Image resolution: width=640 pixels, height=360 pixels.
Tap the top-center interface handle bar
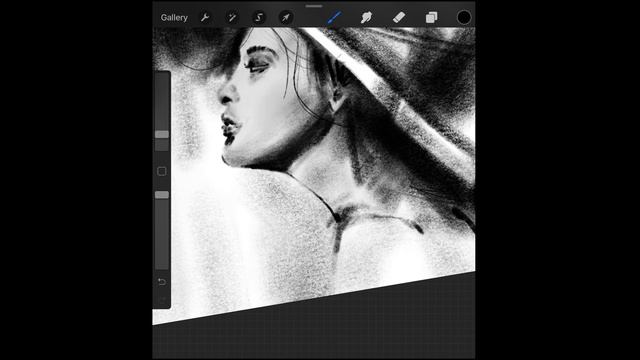[x=314, y=6]
